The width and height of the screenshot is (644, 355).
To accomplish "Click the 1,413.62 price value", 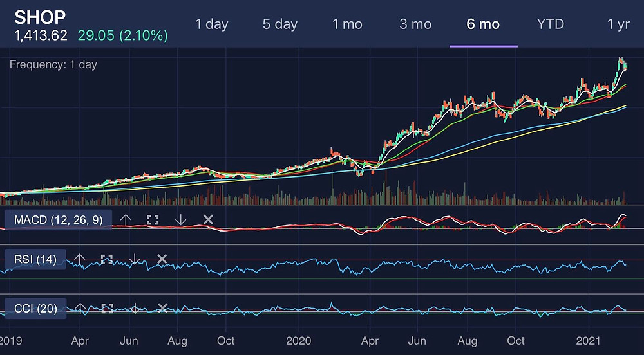I will pyautogui.click(x=41, y=35).
